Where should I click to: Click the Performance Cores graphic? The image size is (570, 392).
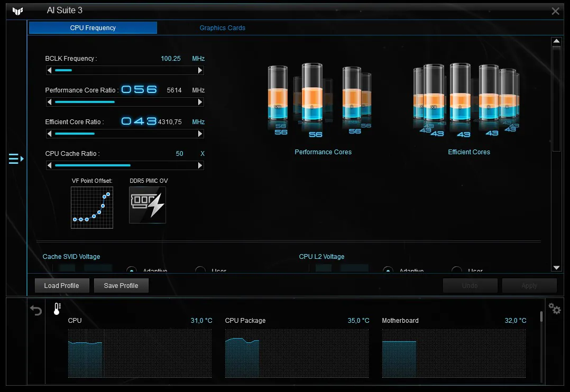click(x=320, y=100)
